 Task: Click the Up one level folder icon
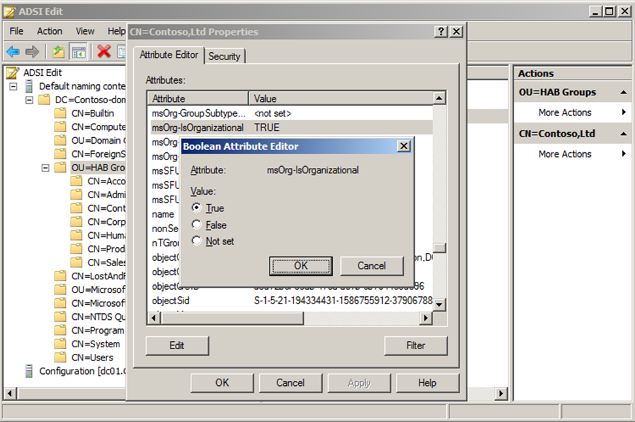59,52
